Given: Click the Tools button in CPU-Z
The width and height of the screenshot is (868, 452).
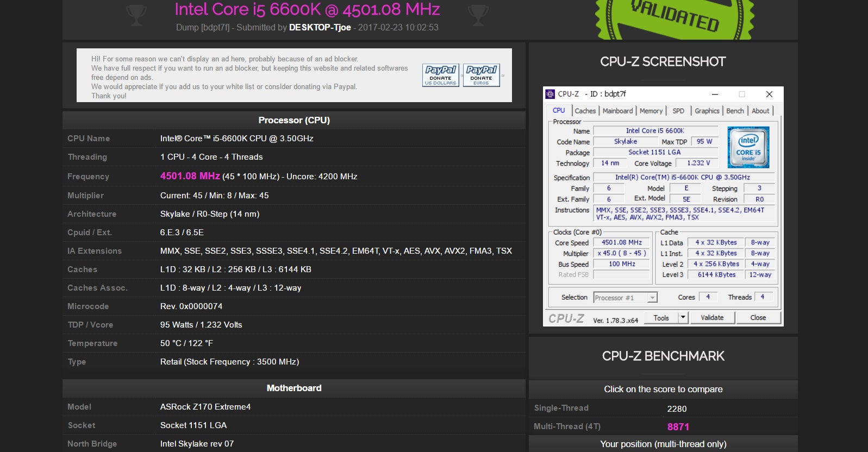Looking at the screenshot, I should click(661, 318).
